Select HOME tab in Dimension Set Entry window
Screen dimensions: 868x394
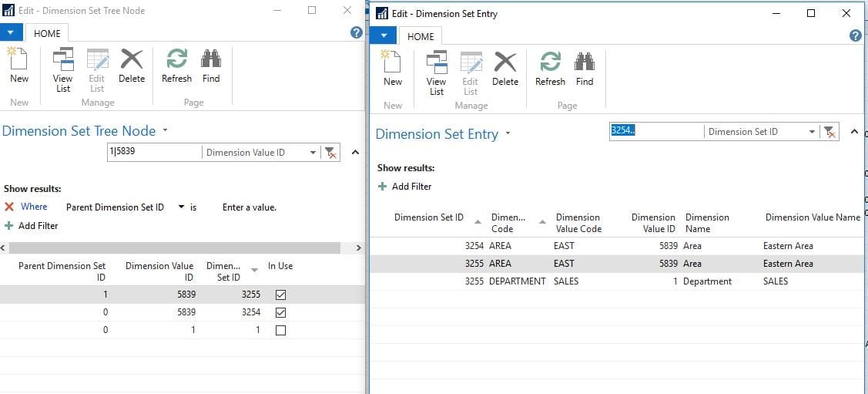(x=421, y=36)
